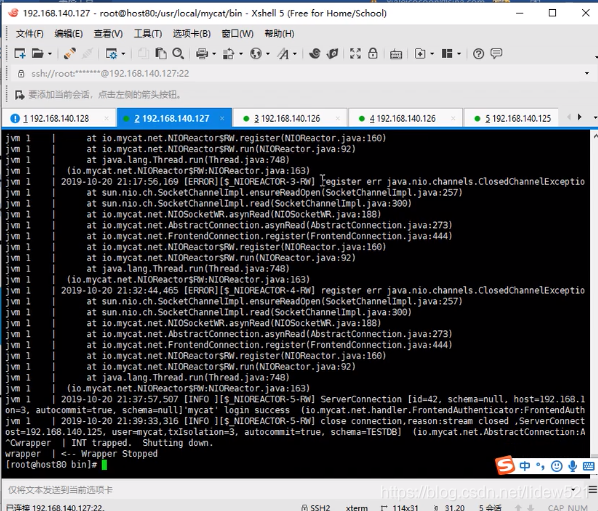Click the Open session folder icon
Screen dimensions: 598x511
pyautogui.click(x=37, y=54)
